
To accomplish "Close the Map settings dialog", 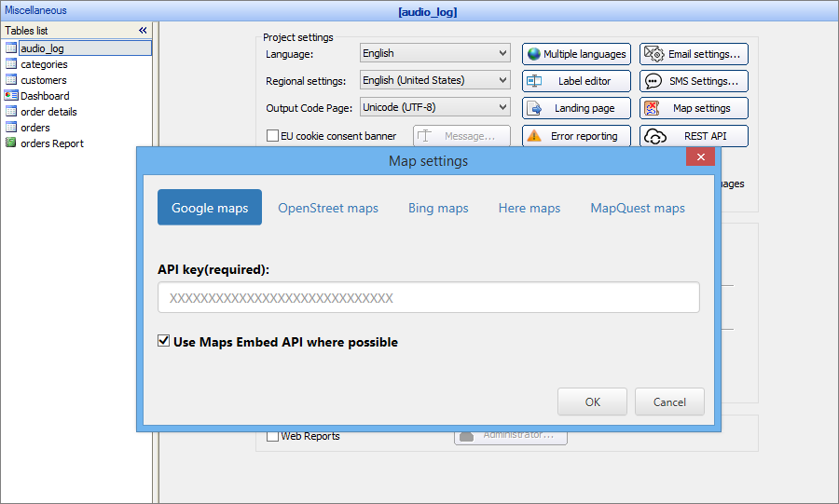I will [x=700, y=157].
